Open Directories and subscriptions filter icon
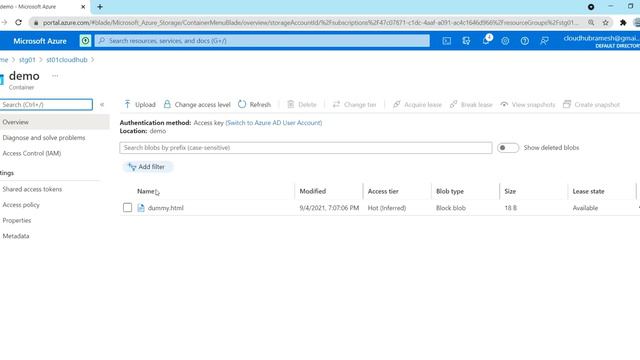The width and height of the screenshot is (640, 360). pyautogui.click(x=466, y=41)
